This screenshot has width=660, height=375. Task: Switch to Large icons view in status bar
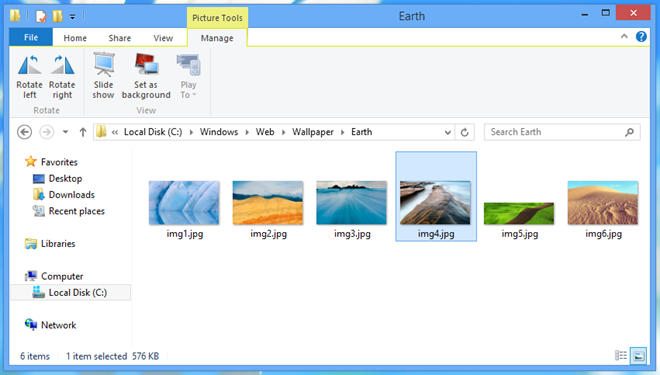(639, 356)
